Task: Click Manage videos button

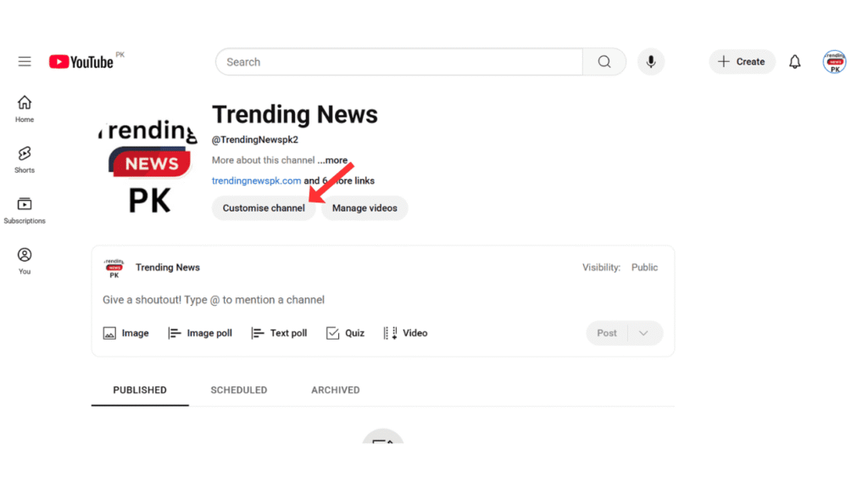Action: point(364,208)
